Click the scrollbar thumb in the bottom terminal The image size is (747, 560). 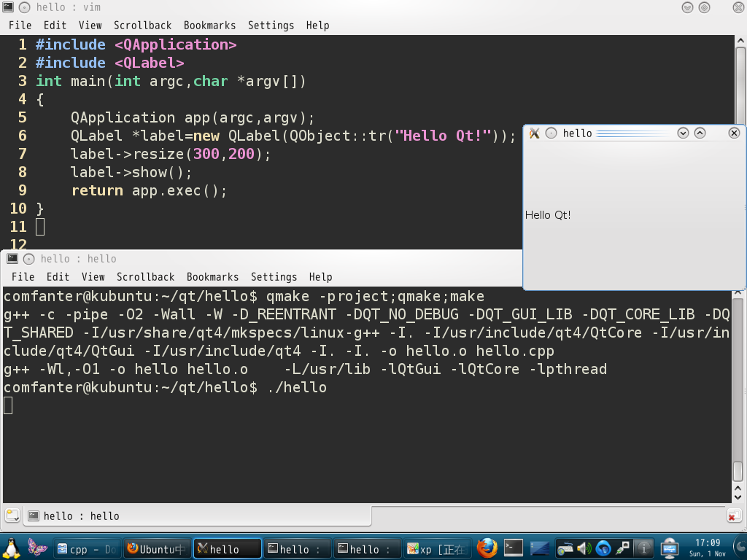coord(738,472)
